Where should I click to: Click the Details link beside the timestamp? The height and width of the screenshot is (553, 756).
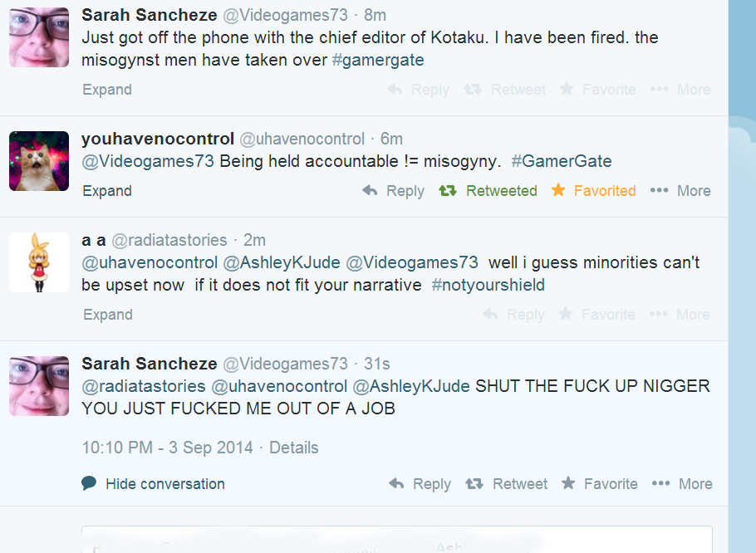293,448
